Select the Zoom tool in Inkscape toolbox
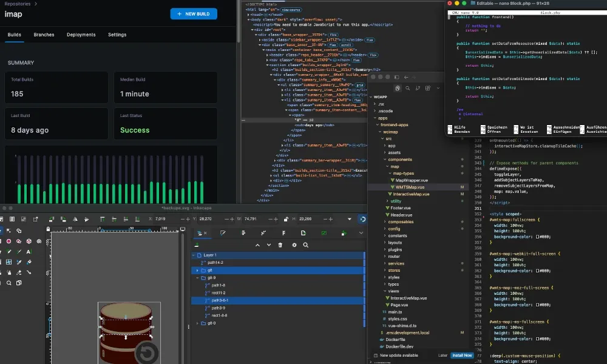This screenshot has width=607, height=364. 8,283
